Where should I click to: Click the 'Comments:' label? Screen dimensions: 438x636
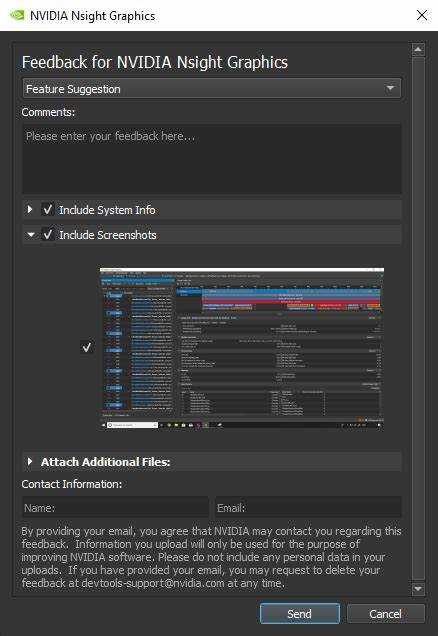[48, 112]
